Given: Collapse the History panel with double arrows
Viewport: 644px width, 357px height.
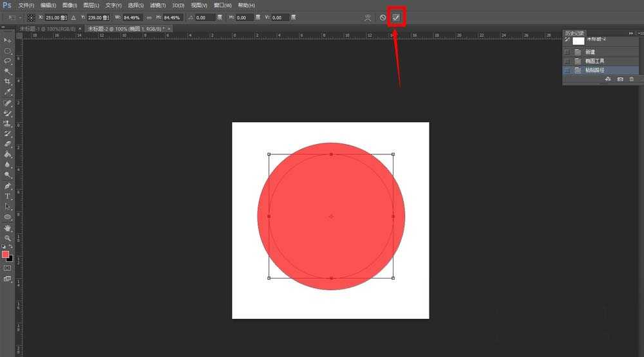Looking at the screenshot, I should pos(631,33).
